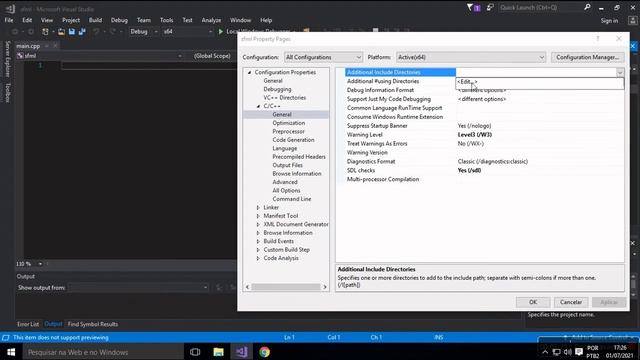The image size is (640, 360).
Task: Click the Sign in link
Action: (609, 20)
